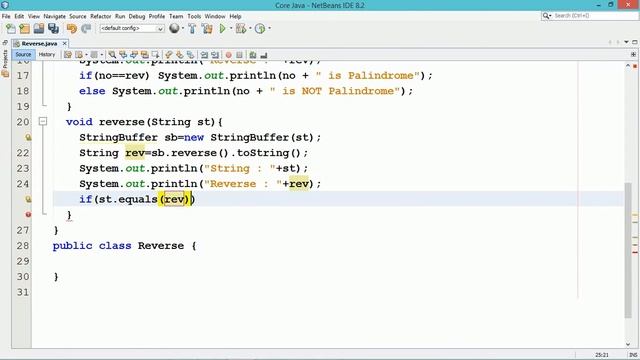Viewport: 640px width, 360px height.
Task: Open the Team menu
Action: pos(176,16)
